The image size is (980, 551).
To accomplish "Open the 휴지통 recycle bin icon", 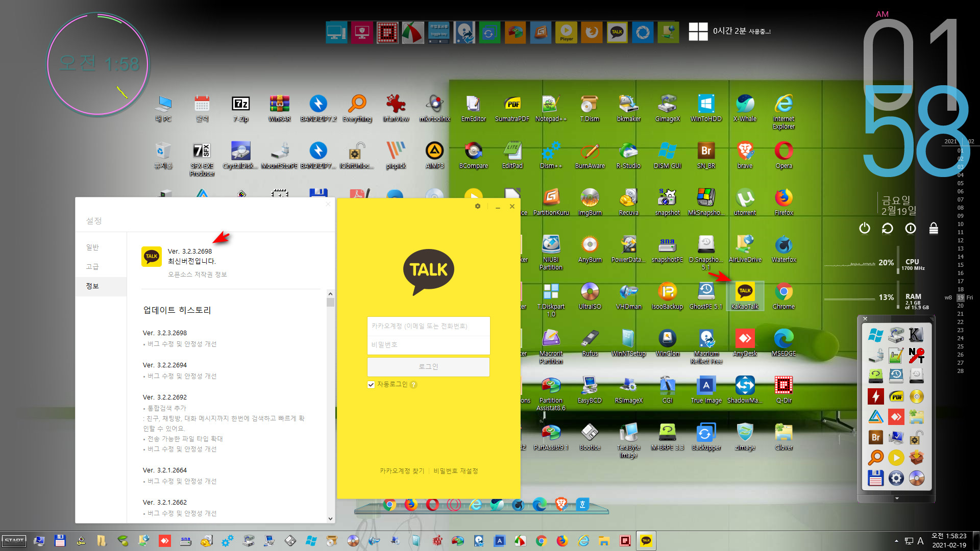I will pos(163,155).
